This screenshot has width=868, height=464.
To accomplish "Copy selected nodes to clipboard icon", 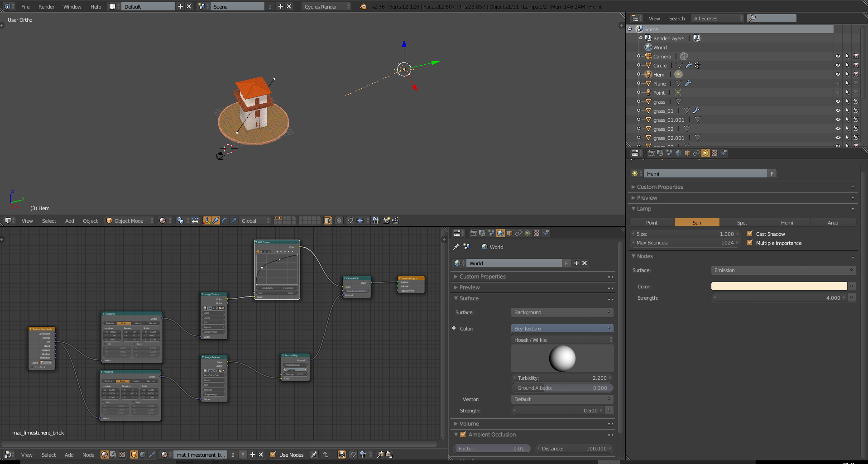I will click(380, 454).
